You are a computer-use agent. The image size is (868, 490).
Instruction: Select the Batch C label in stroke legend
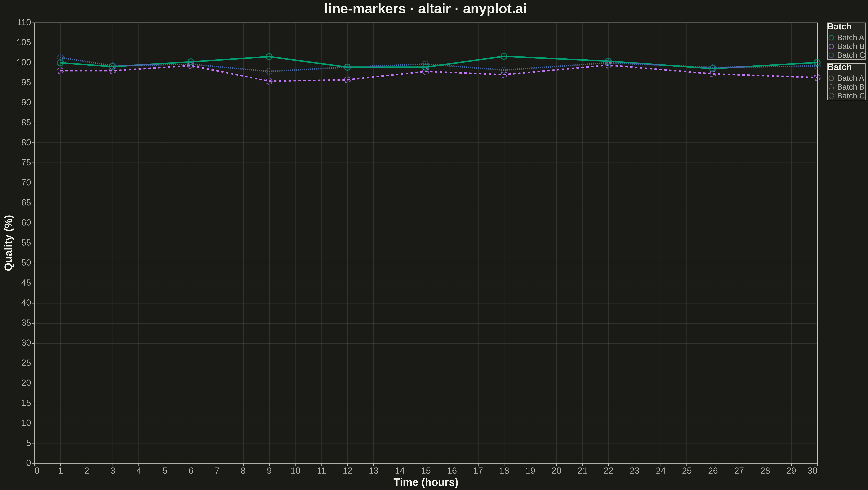[x=851, y=96]
